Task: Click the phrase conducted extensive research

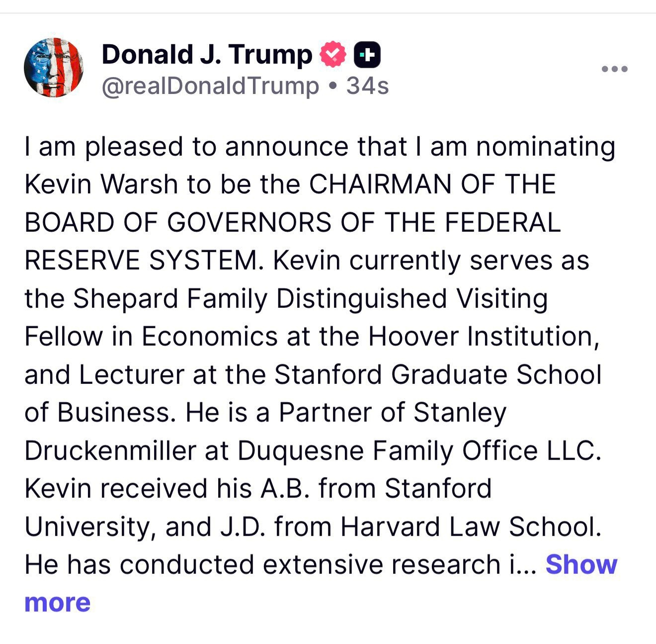Action: point(309,565)
